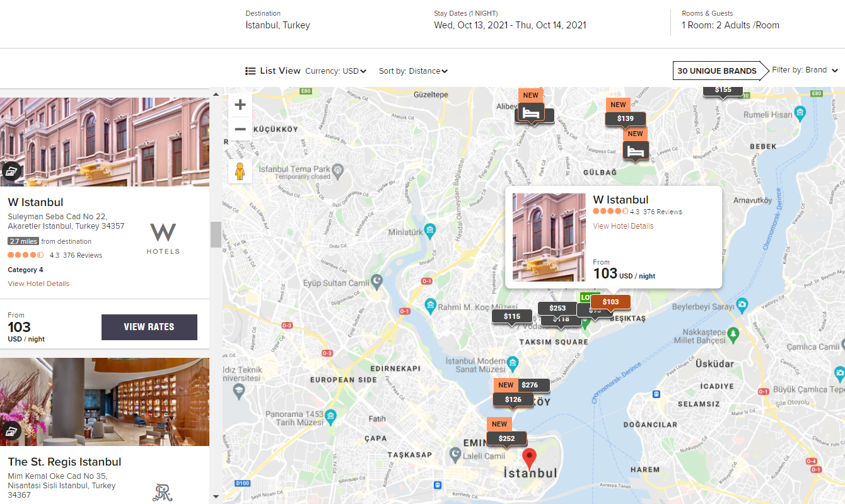Click the vertical scrollbar beside the hotel list
The height and width of the screenshot is (504, 845).
click(216, 234)
